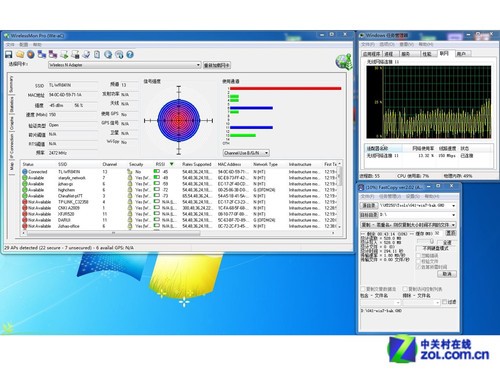The image size is (500, 375).
Task: Open the Channel Use B/G/N dropdown
Action: [246, 153]
